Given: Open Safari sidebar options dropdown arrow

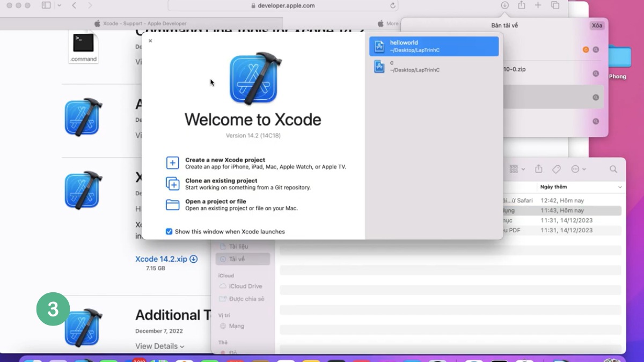Looking at the screenshot, I should click(x=59, y=5).
